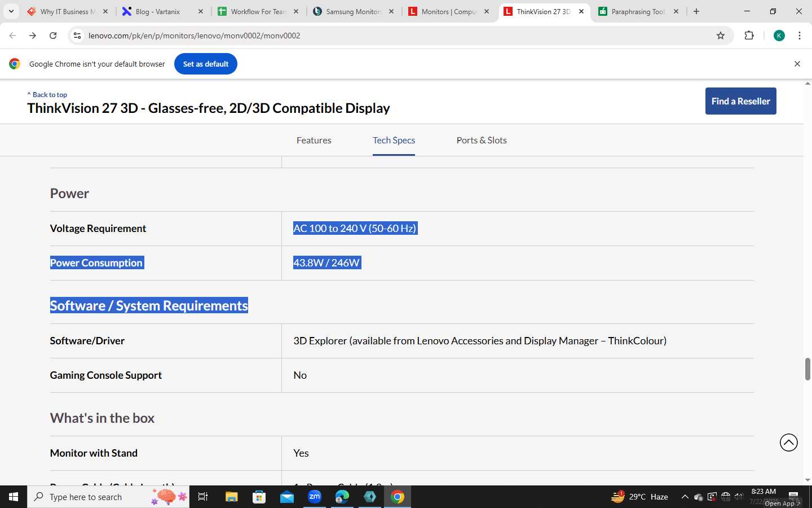This screenshot has height=508, width=812.
Task: Set Chrome as default browser
Action: [206, 64]
